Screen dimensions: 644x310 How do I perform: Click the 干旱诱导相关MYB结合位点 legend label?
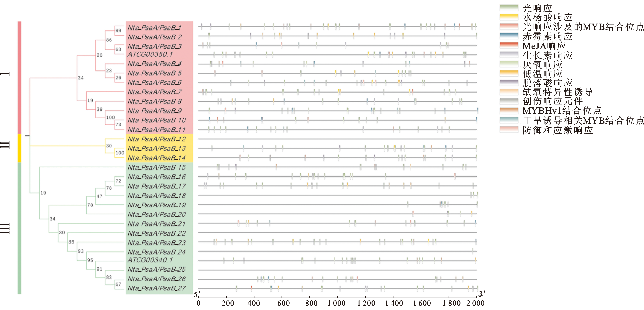pyautogui.click(x=583, y=121)
